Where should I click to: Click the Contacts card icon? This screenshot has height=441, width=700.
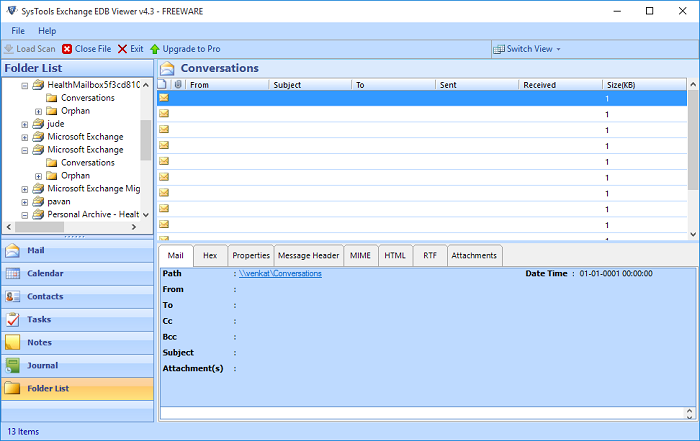click(12, 296)
